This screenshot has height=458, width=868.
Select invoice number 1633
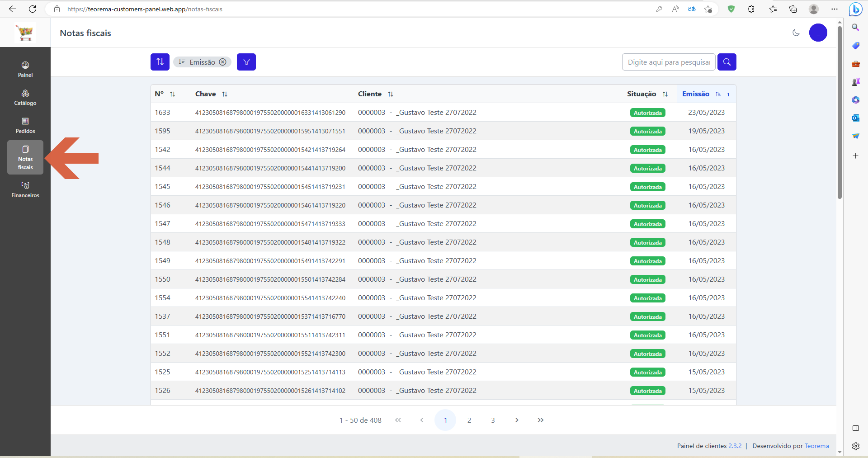pos(162,113)
